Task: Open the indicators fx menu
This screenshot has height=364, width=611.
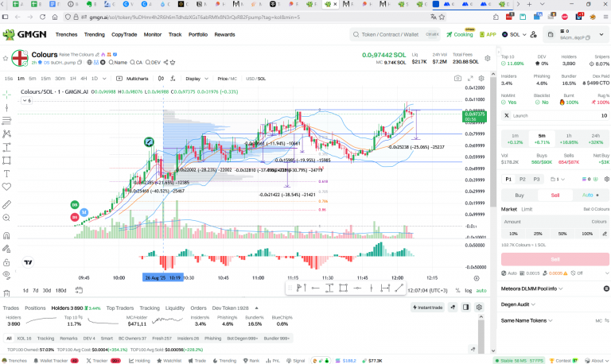Action: click(x=173, y=79)
